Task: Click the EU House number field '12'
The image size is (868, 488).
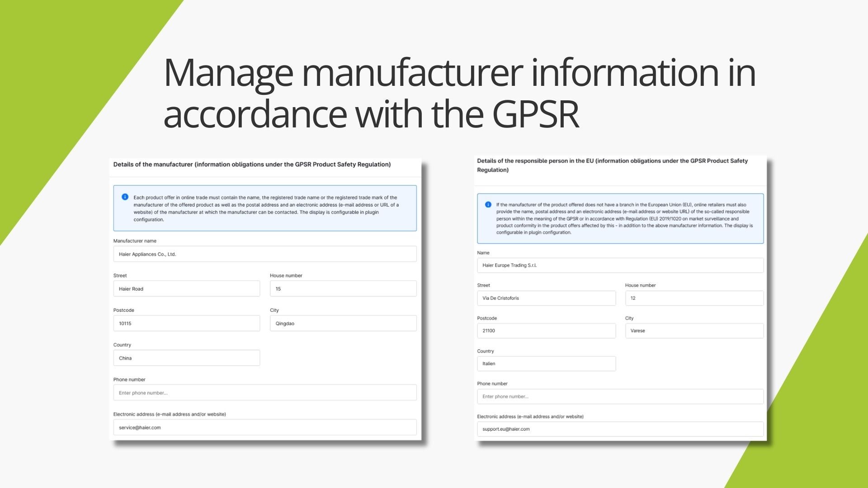Action: 694,298
